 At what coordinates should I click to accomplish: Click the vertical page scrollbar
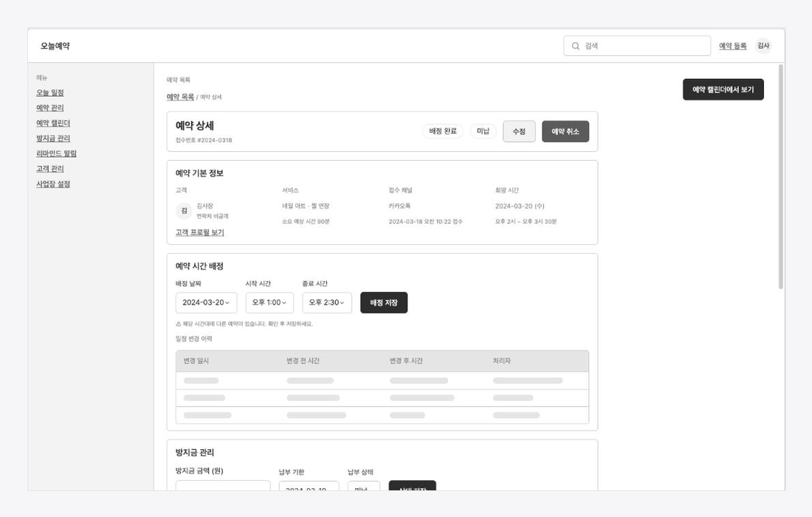tap(780, 176)
